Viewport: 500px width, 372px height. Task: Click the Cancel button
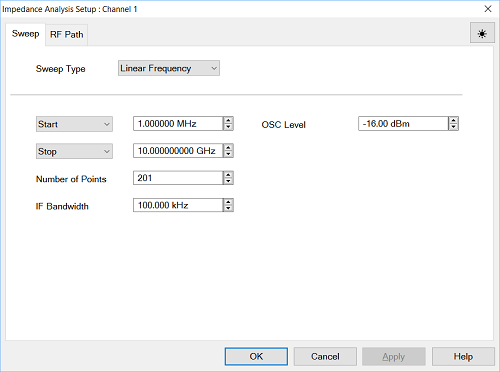[325, 356]
